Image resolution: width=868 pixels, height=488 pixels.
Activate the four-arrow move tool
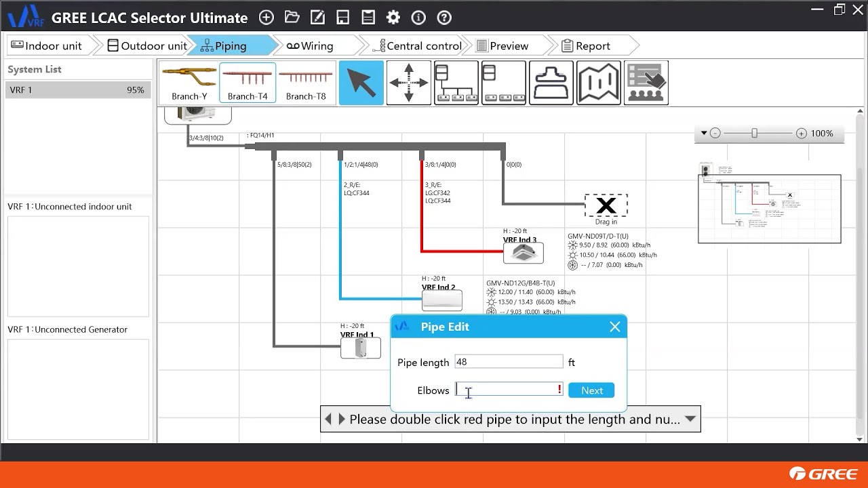409,83
